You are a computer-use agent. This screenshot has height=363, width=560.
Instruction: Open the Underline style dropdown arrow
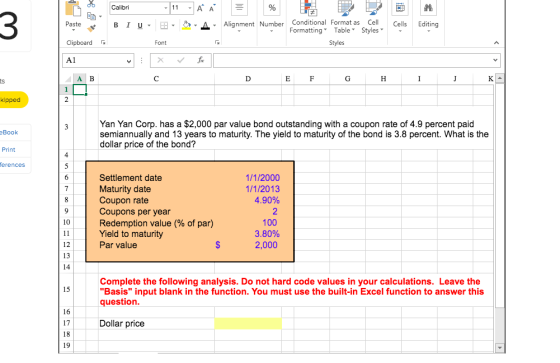149,25
